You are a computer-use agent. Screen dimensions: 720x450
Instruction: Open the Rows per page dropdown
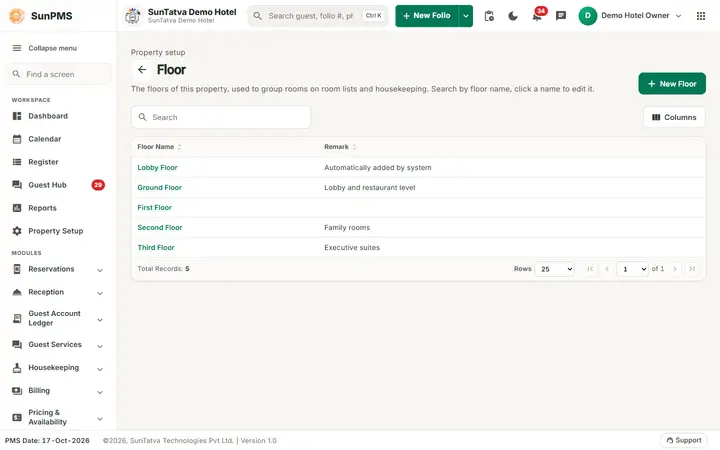(x=555, y=269)
